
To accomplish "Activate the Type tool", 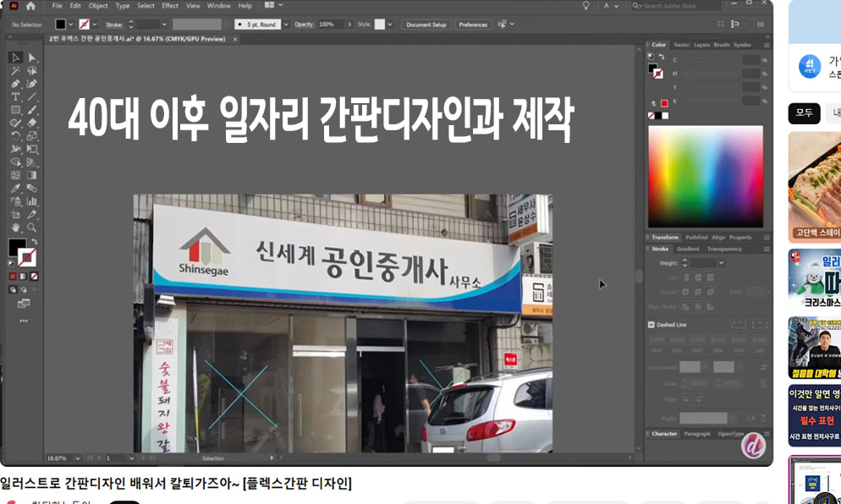I will 15,97.
